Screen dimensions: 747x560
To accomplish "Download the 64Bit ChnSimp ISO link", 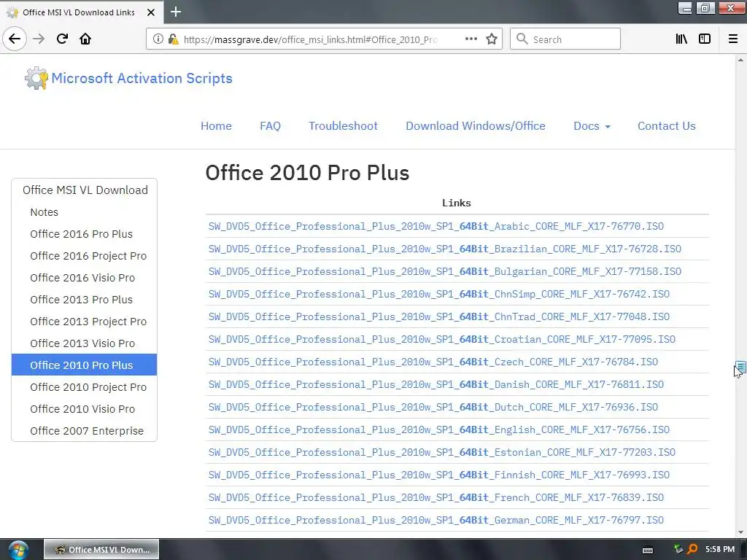I will coord(438,295).
